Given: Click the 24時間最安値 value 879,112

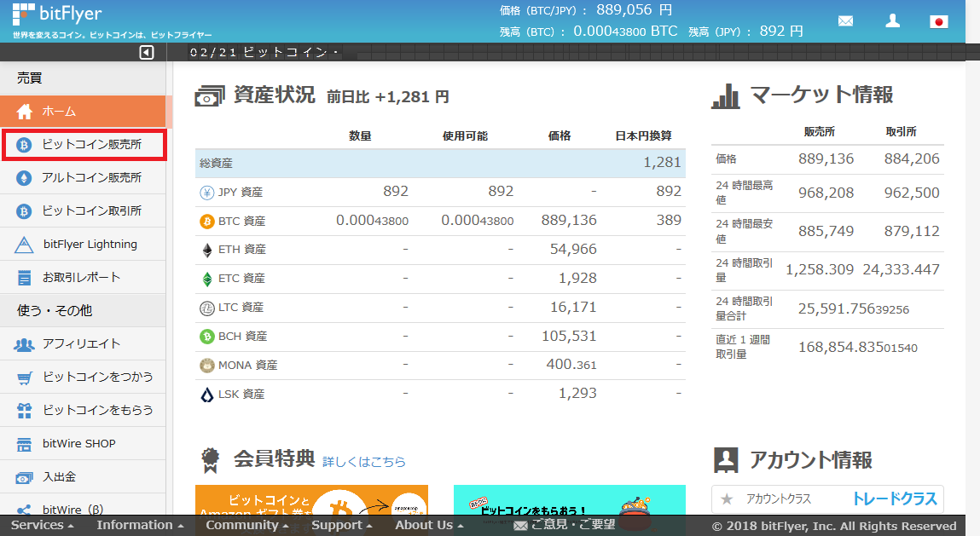Looking at the screenshot, I should coord(911,231).
